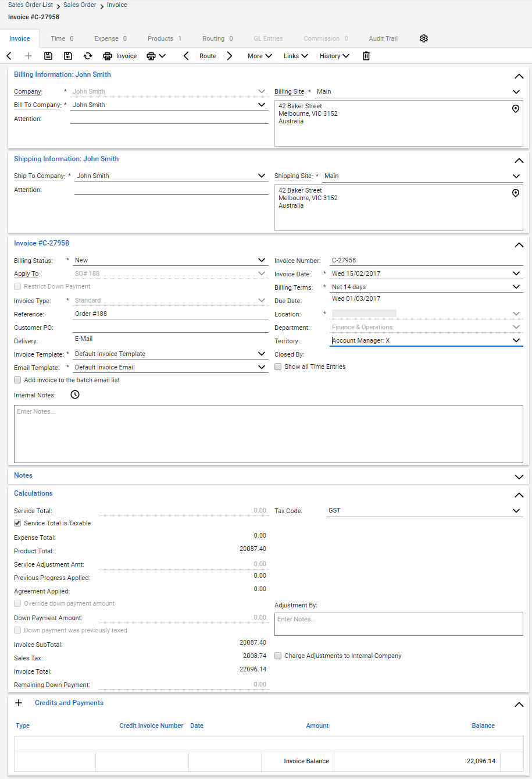Delete the invoice using the trash icon
The height and width of the screenshot is (779, 532).
(366, 56)
